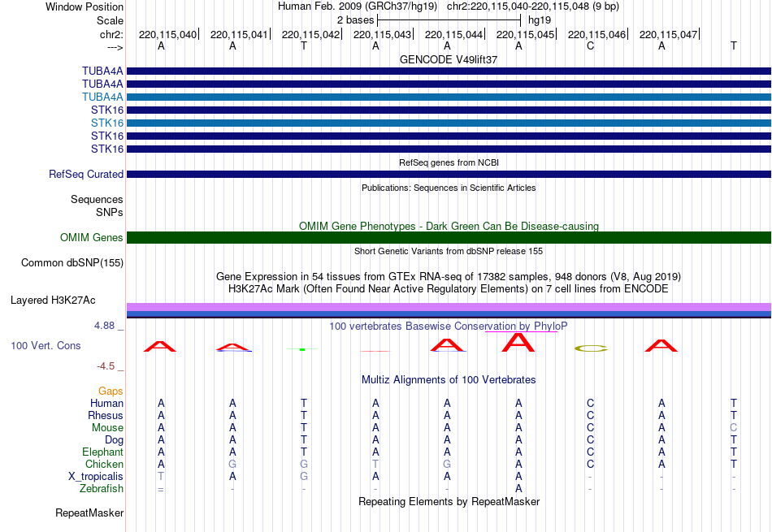Click the Sequences track label
This screenshot has height=532, width=772.
[x=97, y=199]
